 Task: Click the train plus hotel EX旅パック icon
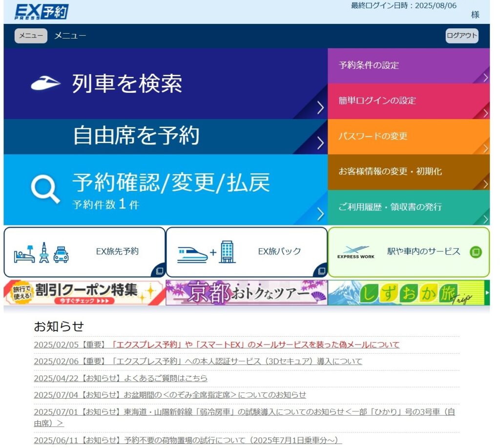(205, 252)
